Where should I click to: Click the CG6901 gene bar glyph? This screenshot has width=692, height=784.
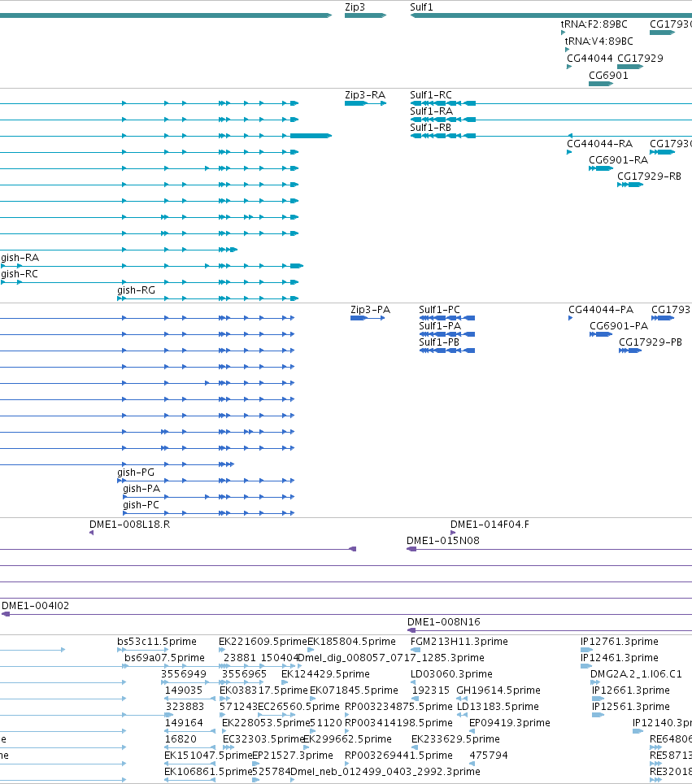click(x=601, y=84)
